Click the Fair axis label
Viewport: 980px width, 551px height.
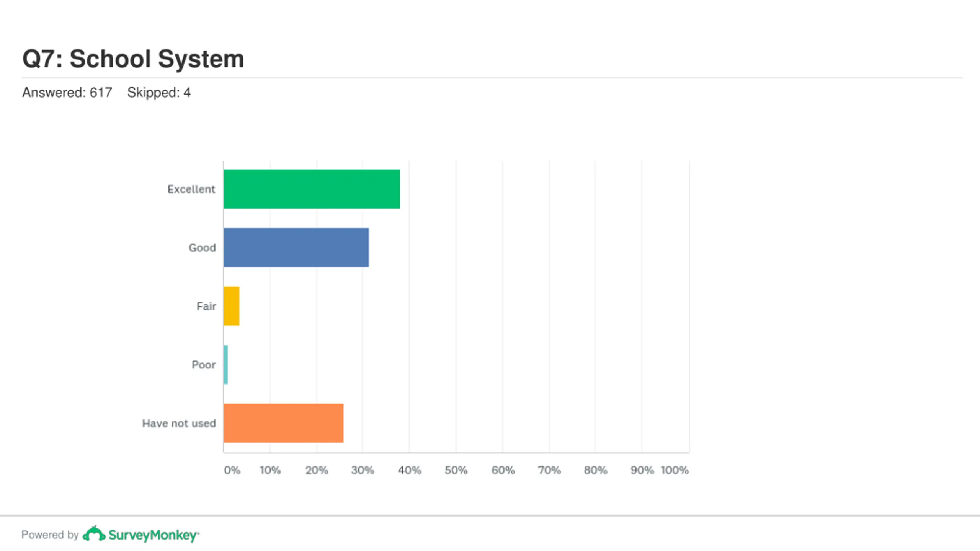click(x=206, y=306)
